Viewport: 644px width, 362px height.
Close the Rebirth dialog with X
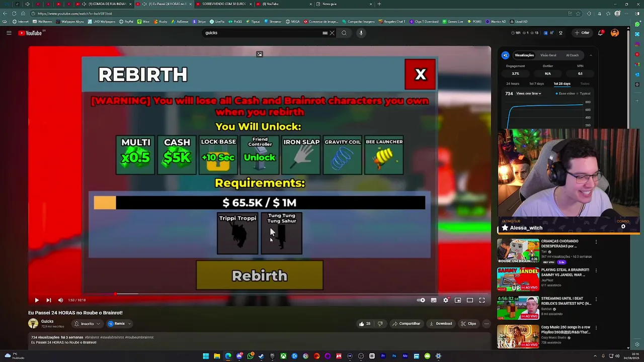[x=420, y=74]
